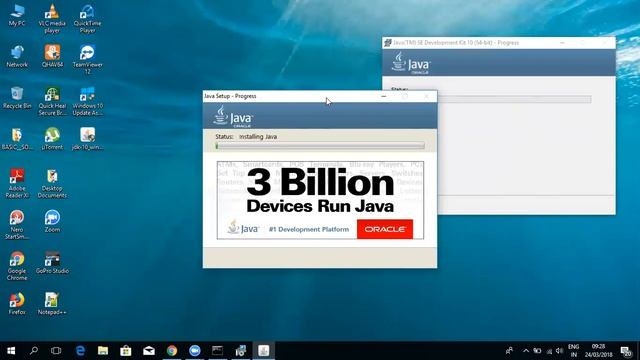This screenshot has height=360, width=640.
Task: Minimize the Java SE Development Kit window
Action: [x=562, y=43]
